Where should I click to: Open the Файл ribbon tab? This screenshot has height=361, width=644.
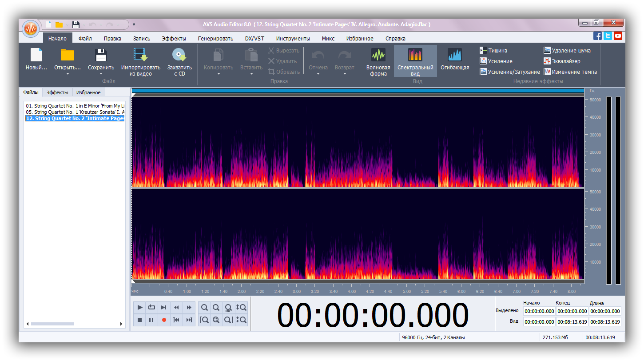(85, 39)
